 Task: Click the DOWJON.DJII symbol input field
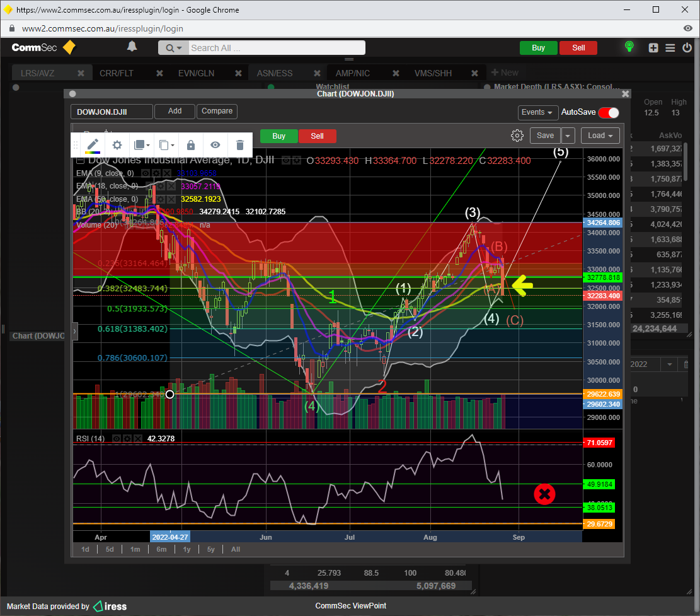point(112,112)
